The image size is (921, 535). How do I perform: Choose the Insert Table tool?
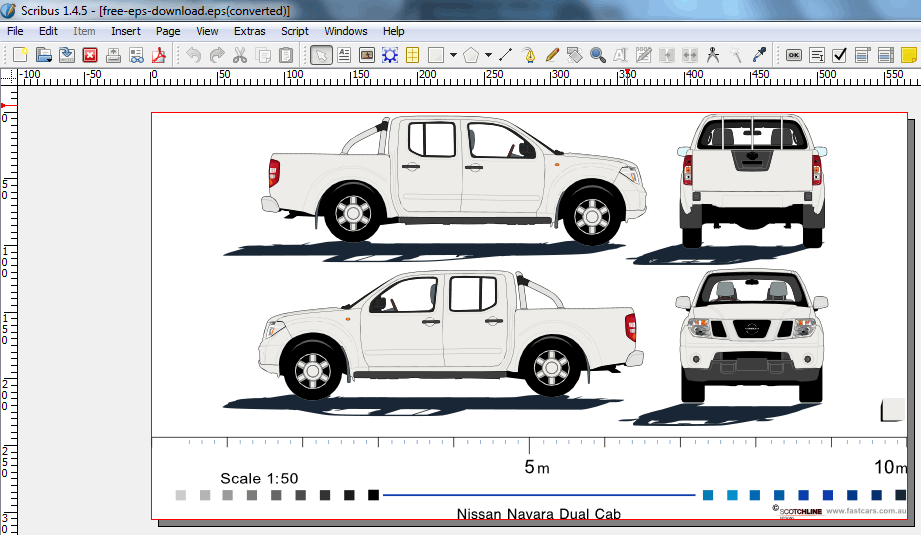coord(413,55)
